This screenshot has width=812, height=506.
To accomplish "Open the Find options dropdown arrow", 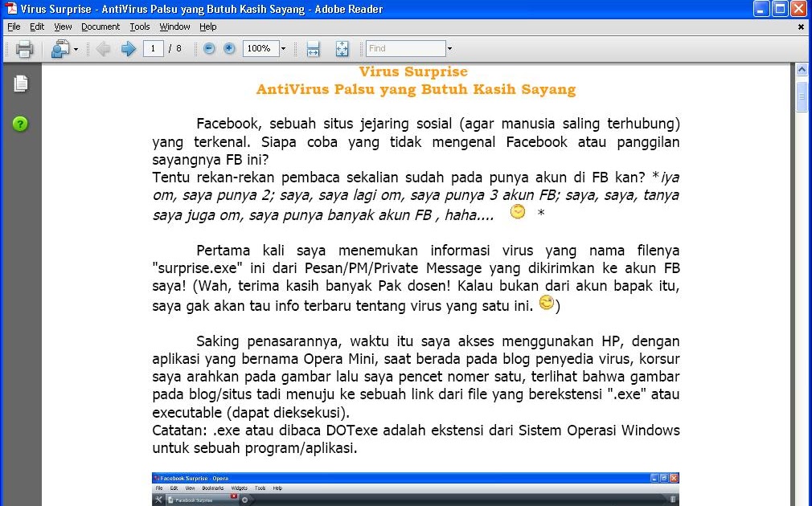I will [x=449, y=49].
